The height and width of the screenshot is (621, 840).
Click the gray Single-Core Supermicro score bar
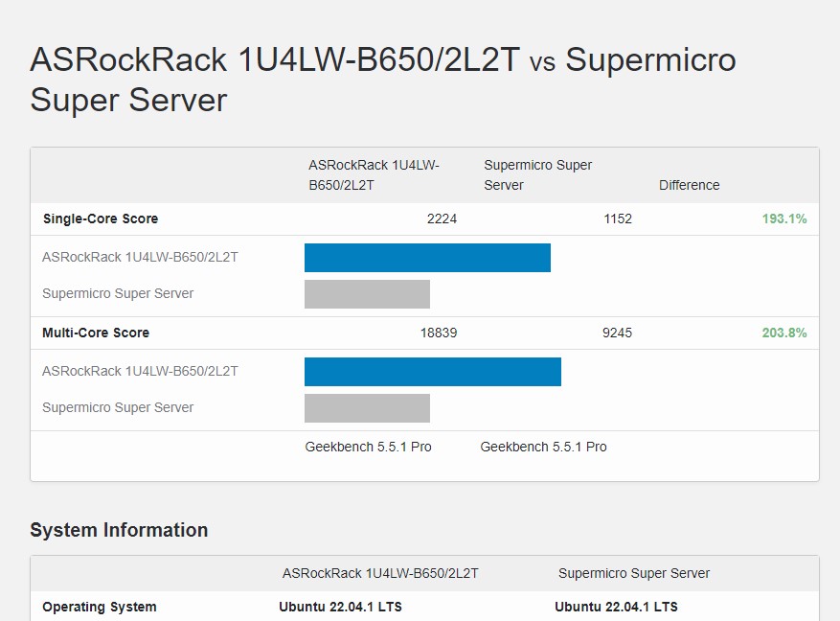367,294
